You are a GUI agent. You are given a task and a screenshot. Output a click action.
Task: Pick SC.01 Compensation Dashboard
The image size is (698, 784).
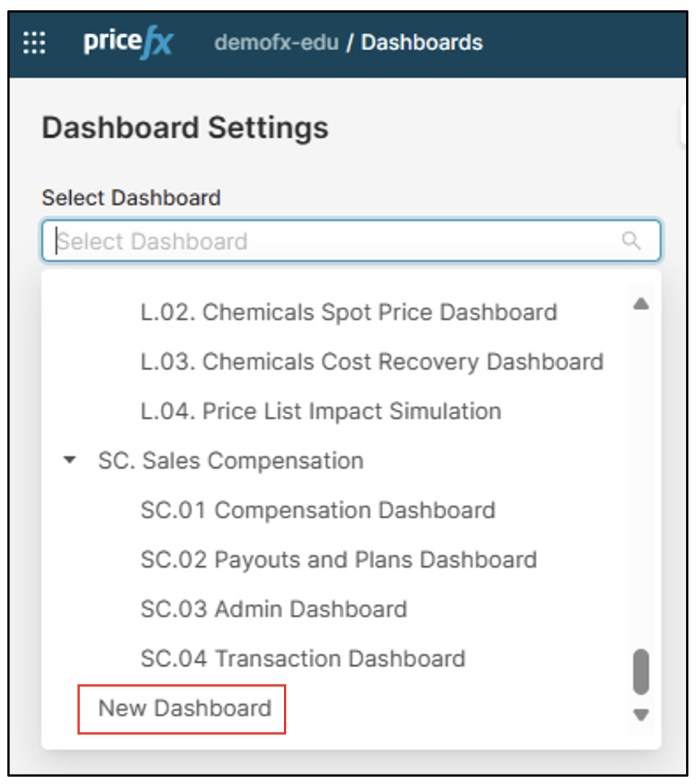click(x=317, y=510)
